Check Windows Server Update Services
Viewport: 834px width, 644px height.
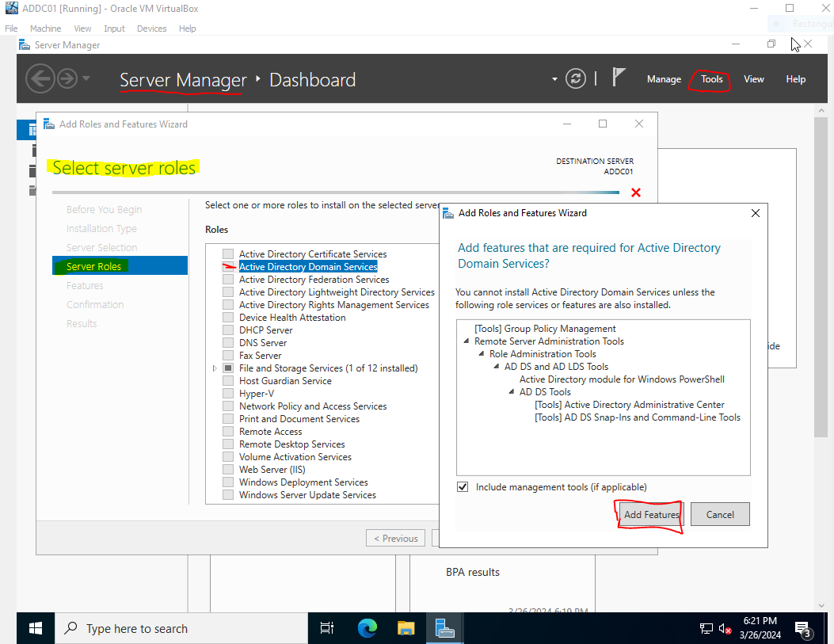click(x=228, y=494)
